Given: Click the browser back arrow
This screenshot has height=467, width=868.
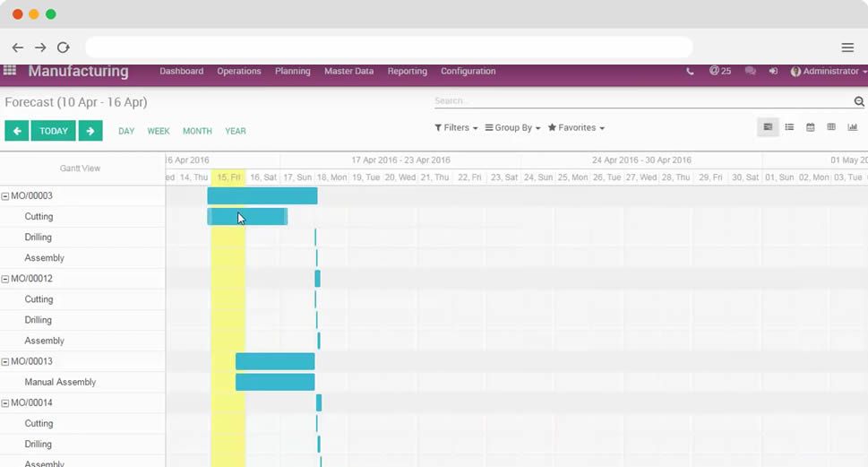Looking at the screenshot, I should (x=18, y=48).
